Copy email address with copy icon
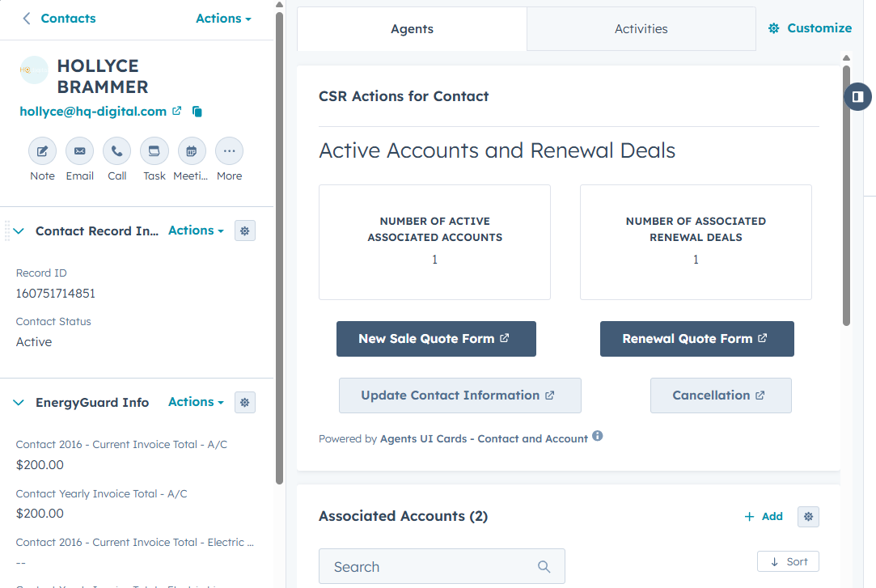The width and height of the screenshot is (876, 588). point(197,112)
